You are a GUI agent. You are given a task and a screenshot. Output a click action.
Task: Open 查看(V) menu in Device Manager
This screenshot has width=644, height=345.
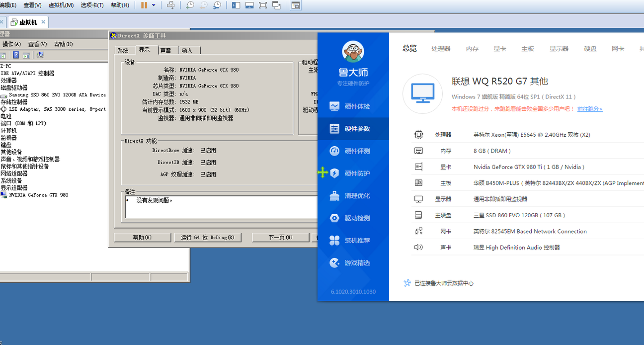click(x=37, y=44)
